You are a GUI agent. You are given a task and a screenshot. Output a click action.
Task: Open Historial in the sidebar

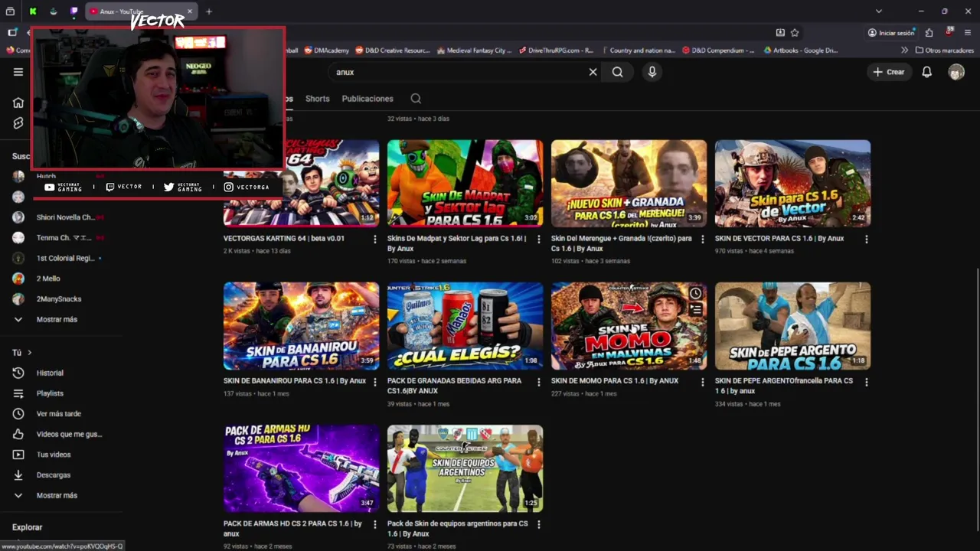[x=50, y=373]
